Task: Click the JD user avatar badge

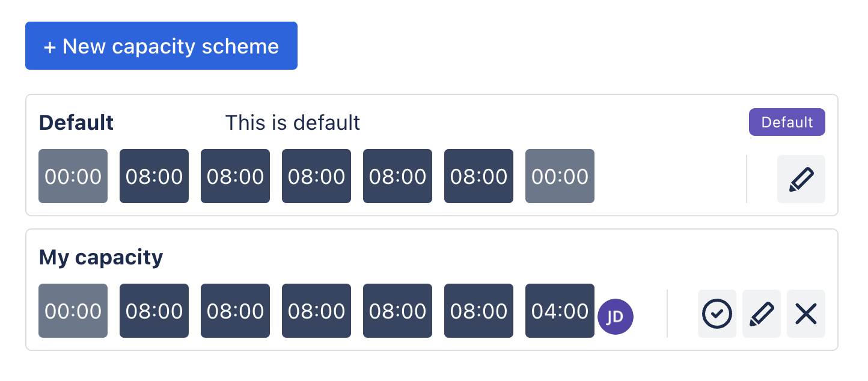Action: (x=616, y=317)
